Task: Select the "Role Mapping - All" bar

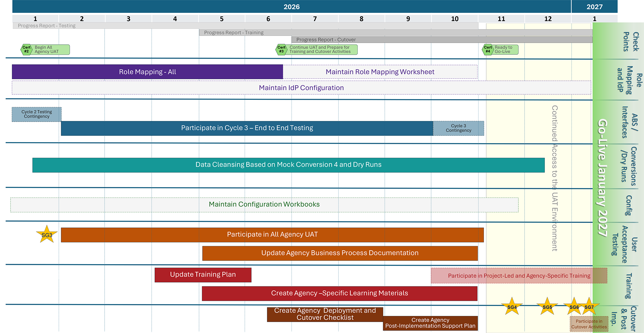Action: tap(147, 71)
